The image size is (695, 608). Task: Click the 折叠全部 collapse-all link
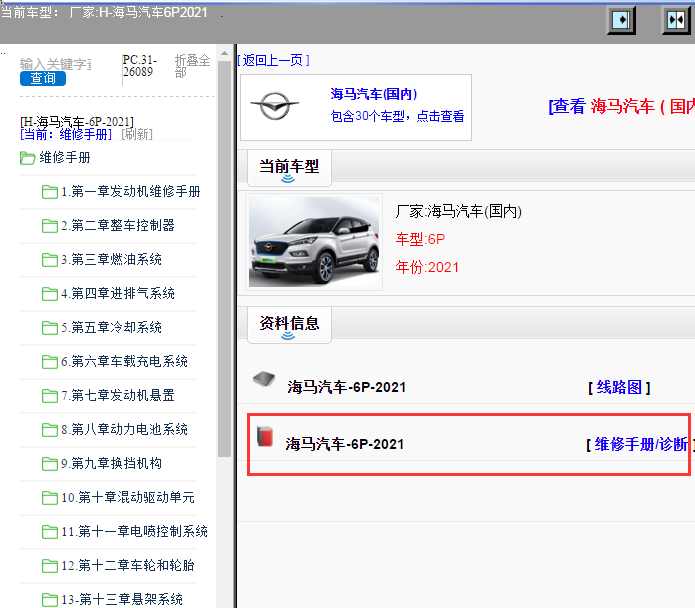(192, 66)
